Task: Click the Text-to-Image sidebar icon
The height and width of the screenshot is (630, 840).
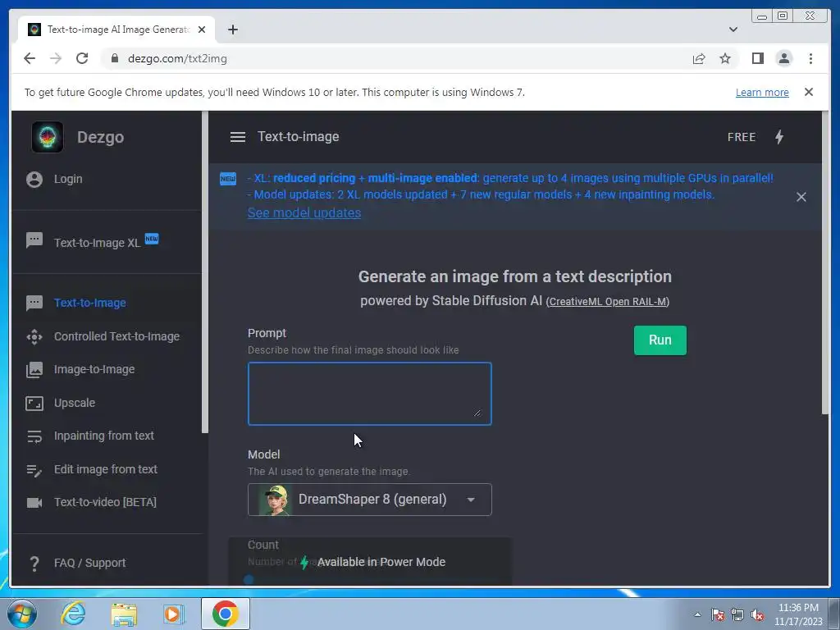Action: click(34, 303)
